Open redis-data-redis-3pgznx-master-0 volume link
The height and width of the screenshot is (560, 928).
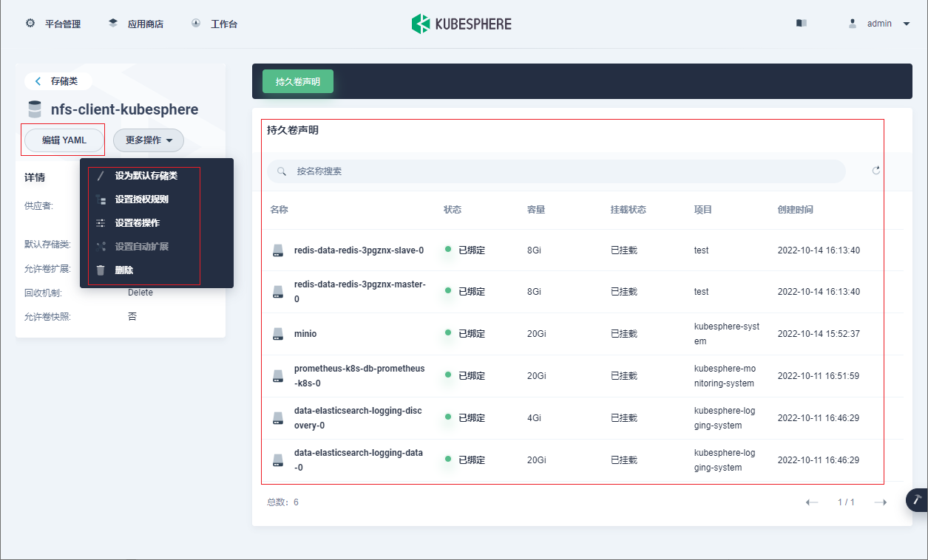pos(360,292)
